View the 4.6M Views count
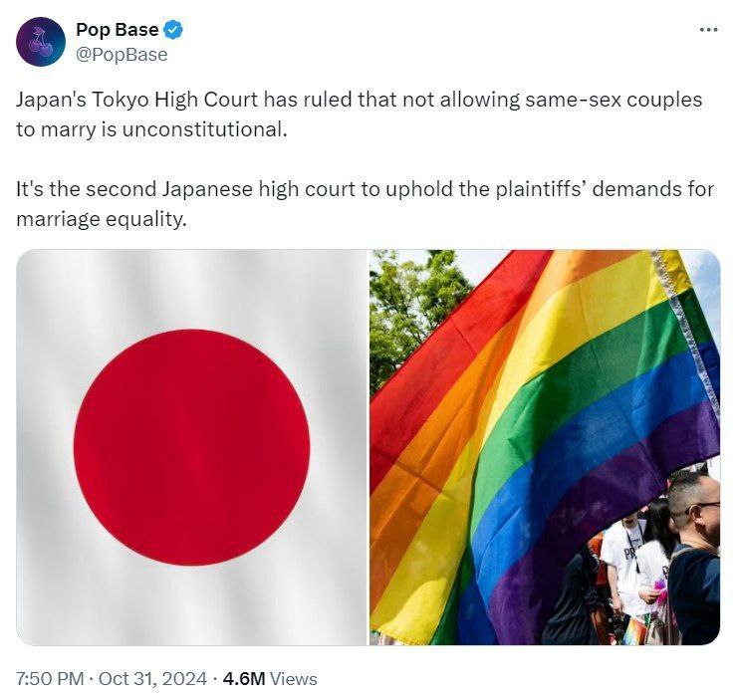Image resolution: width=738 pixels, height=700 pixels. coord(270,679)
